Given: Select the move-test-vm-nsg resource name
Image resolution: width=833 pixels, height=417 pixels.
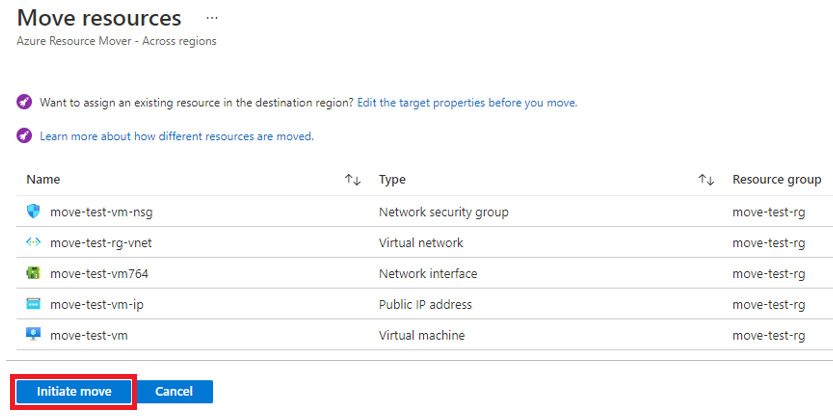Looking at the screenshot, I should click(x=101, y=212).
